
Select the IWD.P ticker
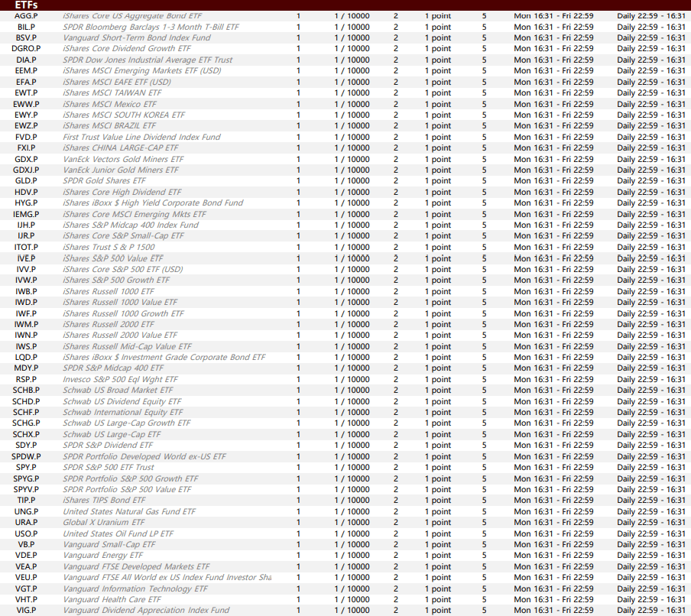(26, 303)
